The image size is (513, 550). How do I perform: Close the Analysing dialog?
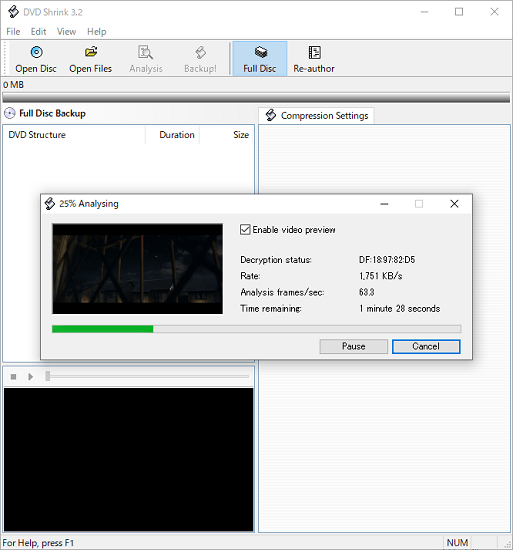[454, 204]
